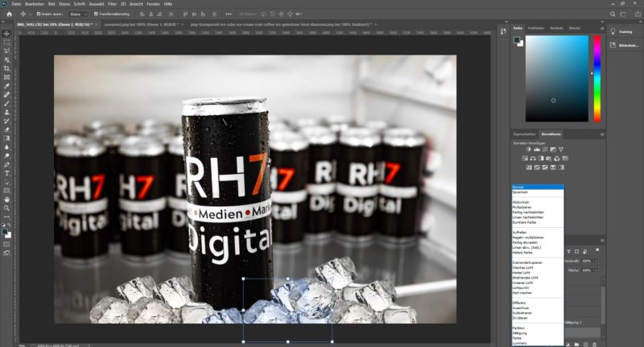Click the delete layer trash icon
The width and height of the screenshot is (644, 347).
[594, 344]
